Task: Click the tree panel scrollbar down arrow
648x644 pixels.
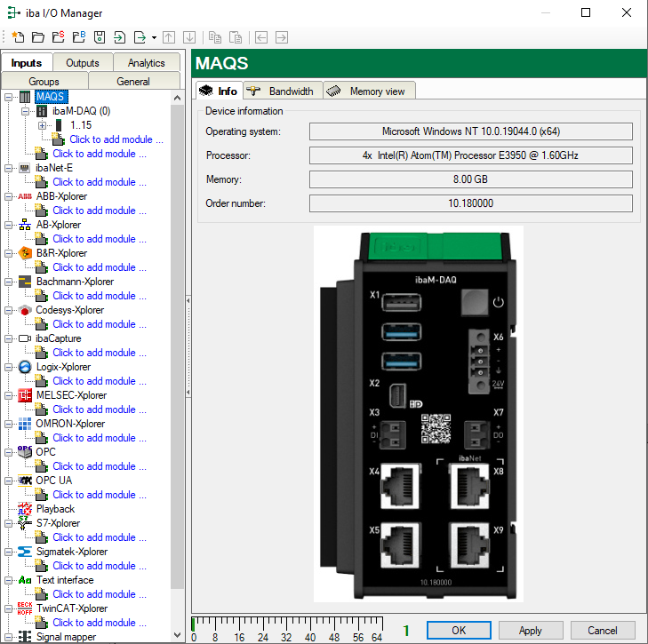Action: point(178,635)
